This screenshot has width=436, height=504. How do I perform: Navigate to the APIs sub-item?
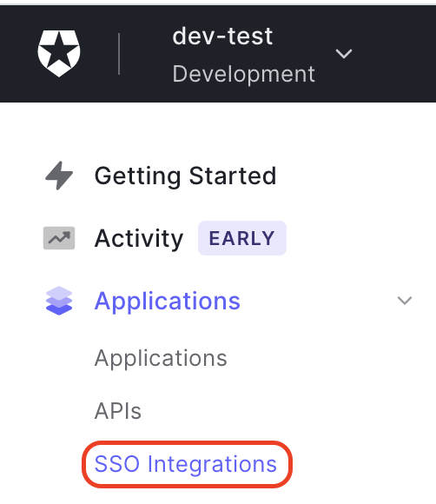coord(118,411)
